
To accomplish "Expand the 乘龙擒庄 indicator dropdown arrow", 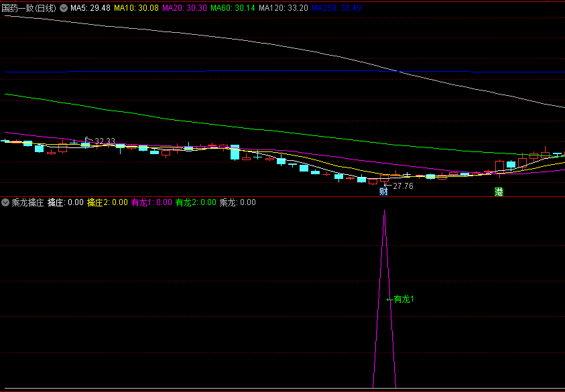I will tap(5, 202).
